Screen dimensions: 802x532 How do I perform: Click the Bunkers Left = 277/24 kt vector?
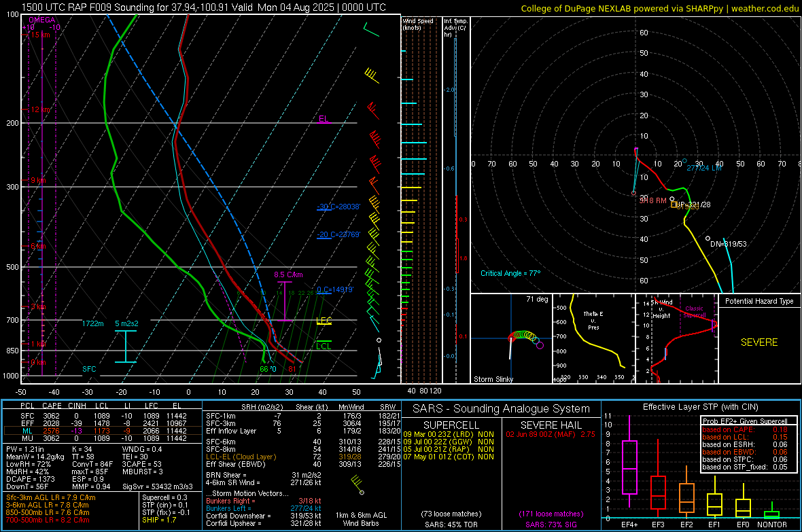[x=263, y=508]
